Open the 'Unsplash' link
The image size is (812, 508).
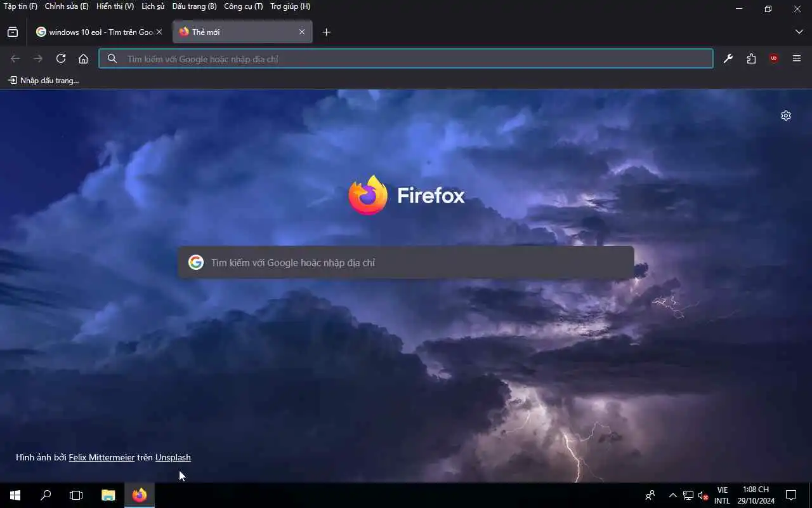click(x=173, y=457)
